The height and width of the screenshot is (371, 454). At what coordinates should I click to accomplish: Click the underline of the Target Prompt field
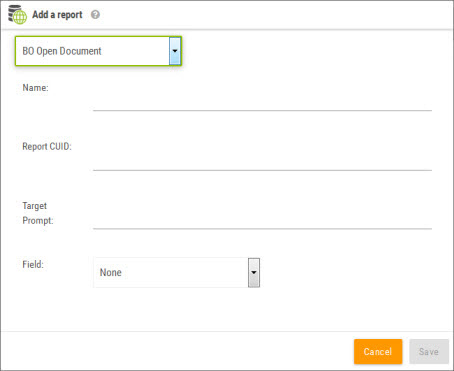pos(262,229)
